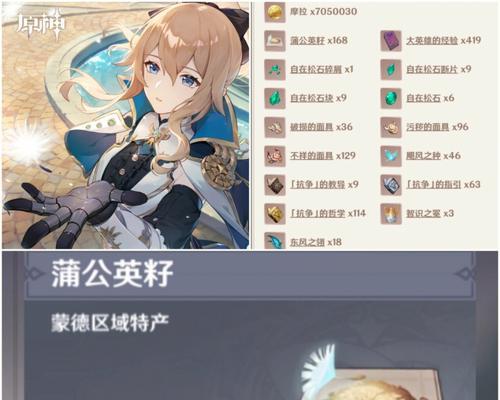Open the 破损的面具 item link
The height and width of the screenshot is (400, 500).
(x=311, y=127)
